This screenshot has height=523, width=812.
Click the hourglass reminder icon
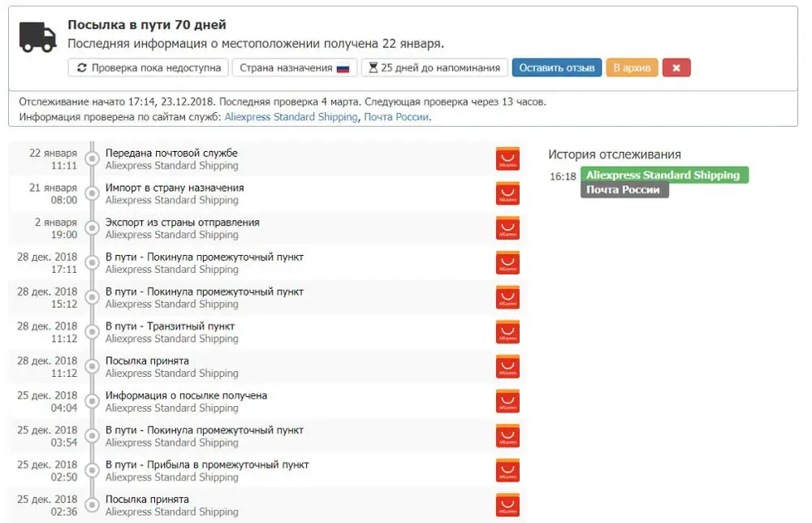373,68
